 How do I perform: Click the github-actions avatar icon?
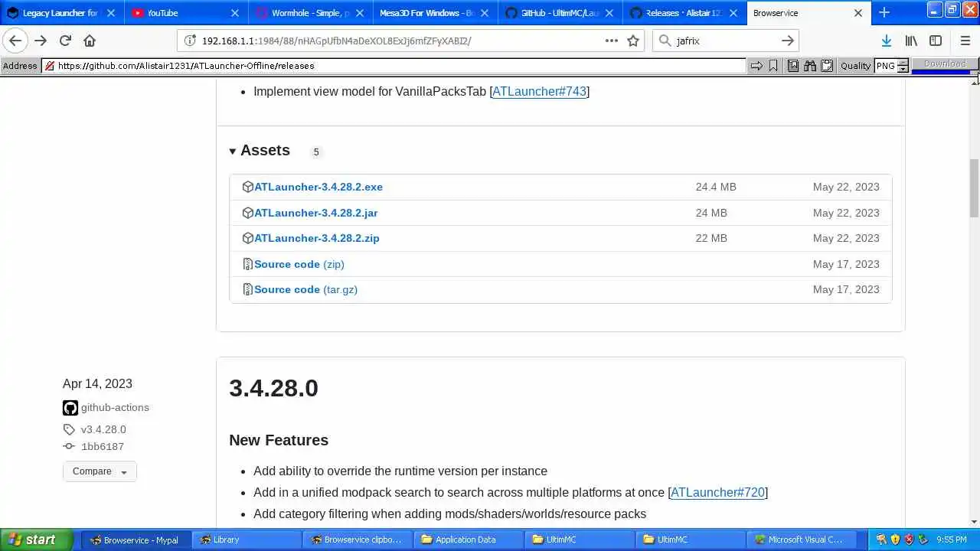coord(70,408)
